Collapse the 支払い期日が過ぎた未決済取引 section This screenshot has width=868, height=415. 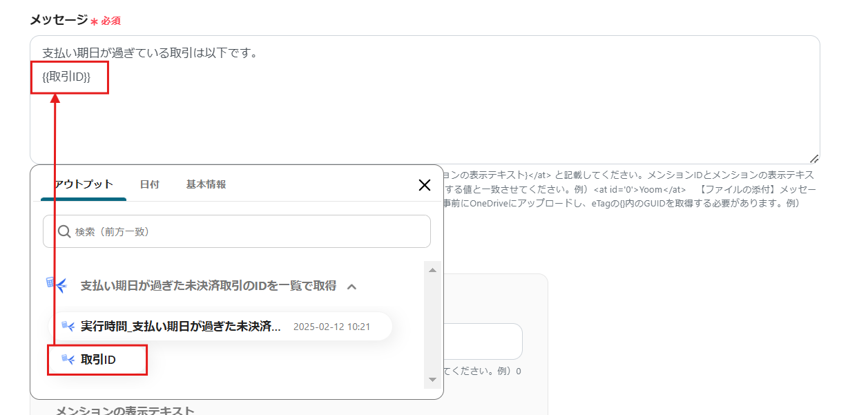click(351, 286)
